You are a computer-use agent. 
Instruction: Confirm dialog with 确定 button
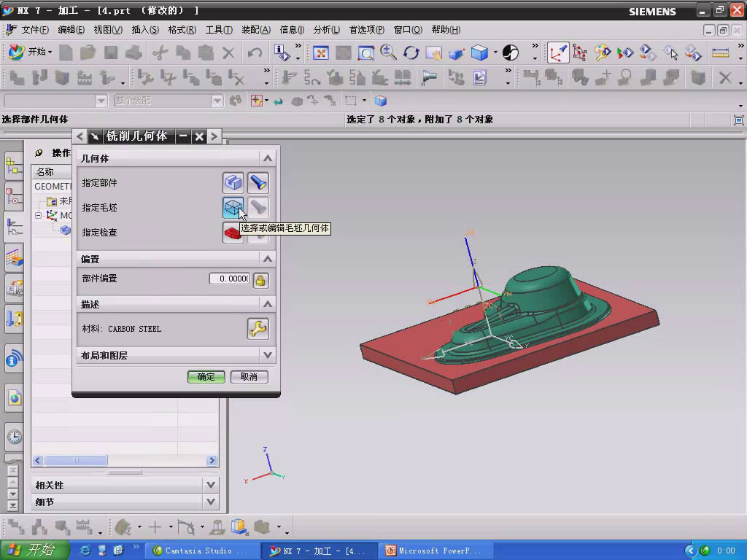206,377
